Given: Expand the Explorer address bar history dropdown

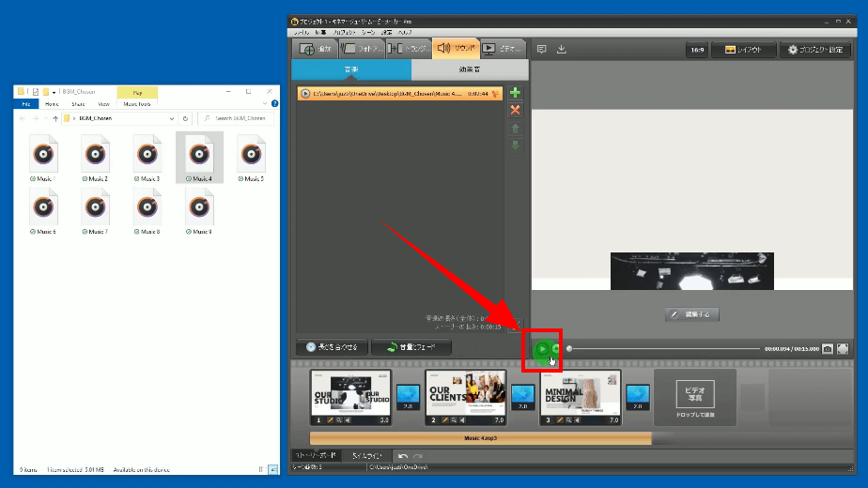Looking at the screenshot, I should (x=172, y=119).
